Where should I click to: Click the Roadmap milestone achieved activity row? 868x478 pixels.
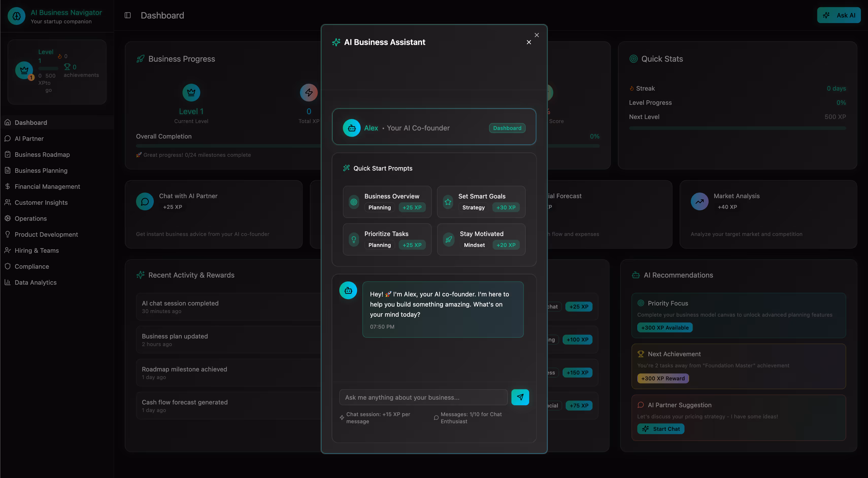228,372
